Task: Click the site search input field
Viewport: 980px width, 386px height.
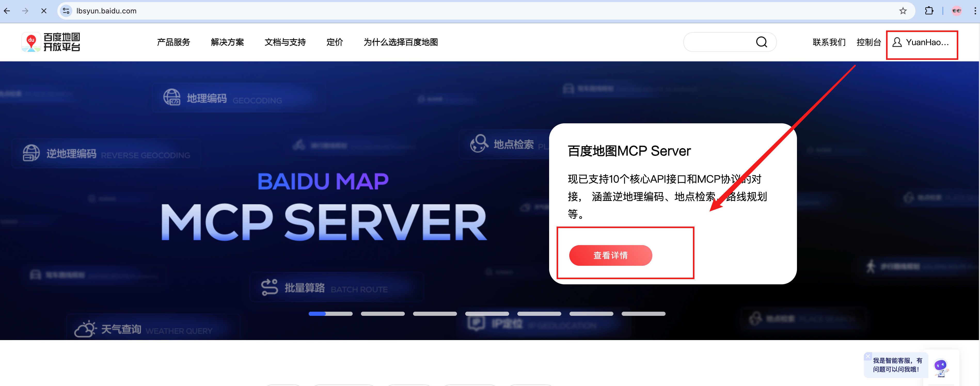Action: 719,42
